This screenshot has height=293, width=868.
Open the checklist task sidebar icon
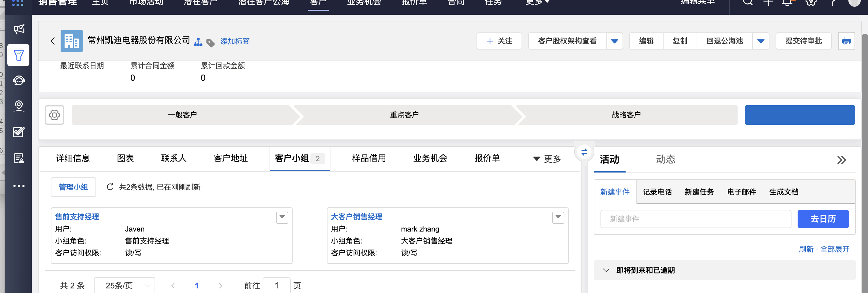[x=19, y=132]
